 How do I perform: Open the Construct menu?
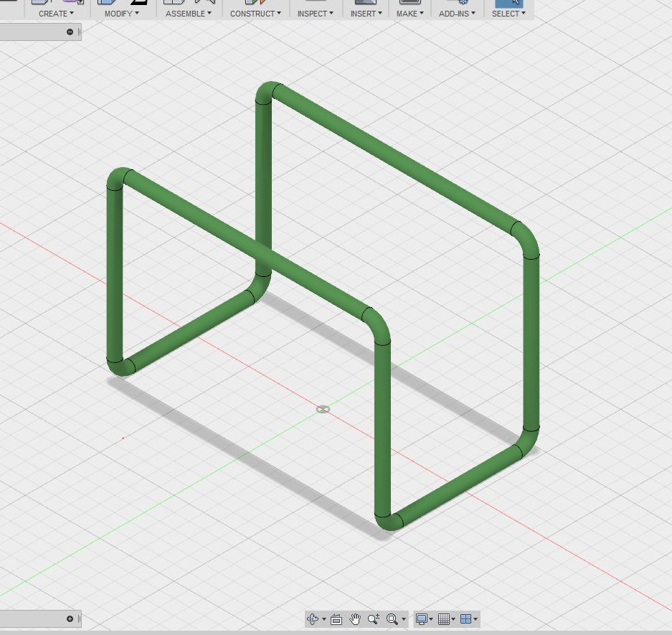pos(255,14)
